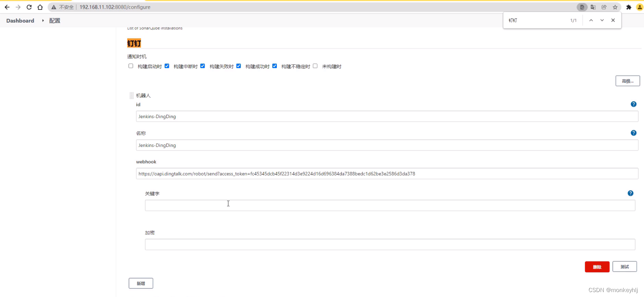Click the 通知时机 label

pos(137,57)
